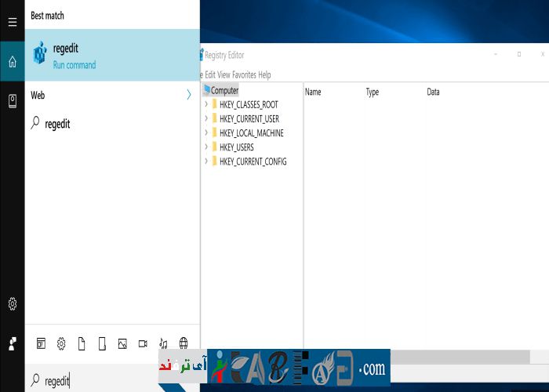This screenshot has height=392, width=549.
Task: Expand the HKEY_CLASSES_ROOT tree node
Action: point(206,104)
